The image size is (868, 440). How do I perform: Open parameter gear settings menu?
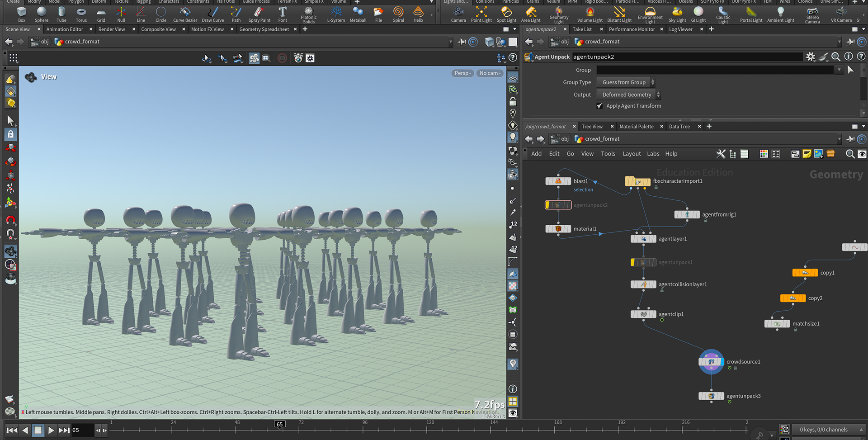811,57
